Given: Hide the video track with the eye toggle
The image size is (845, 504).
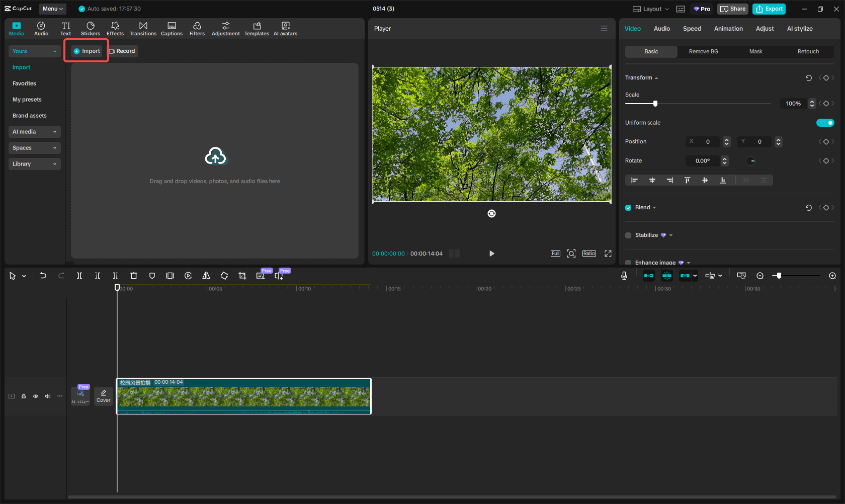Looking at the screenshot, I should coord(35,396).
